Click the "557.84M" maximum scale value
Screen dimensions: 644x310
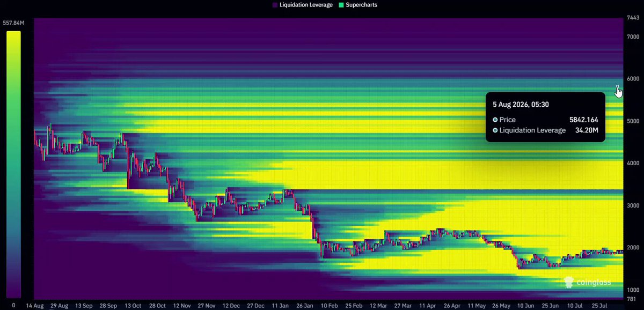coord(14,23)
